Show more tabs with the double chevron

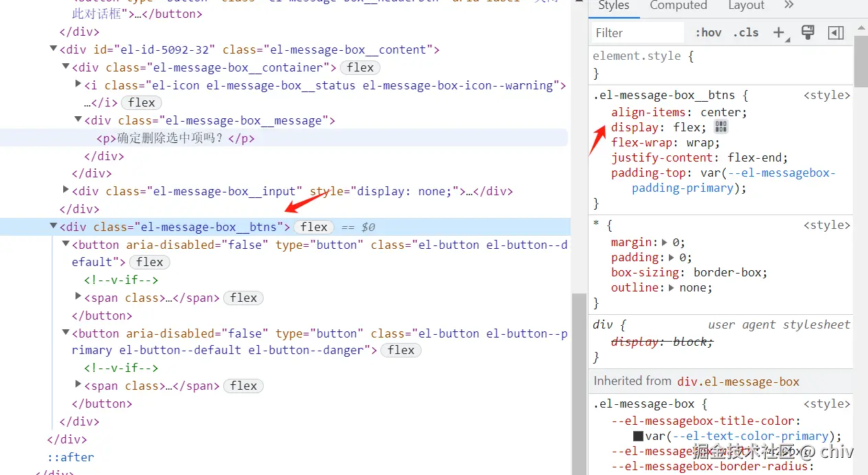[x=788, y=5]
